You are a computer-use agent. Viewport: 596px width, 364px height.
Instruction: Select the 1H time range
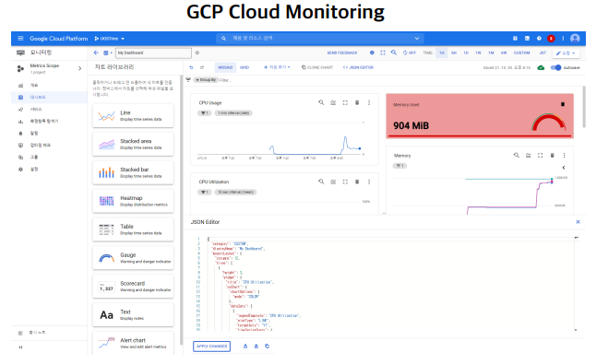click(442, 53)
